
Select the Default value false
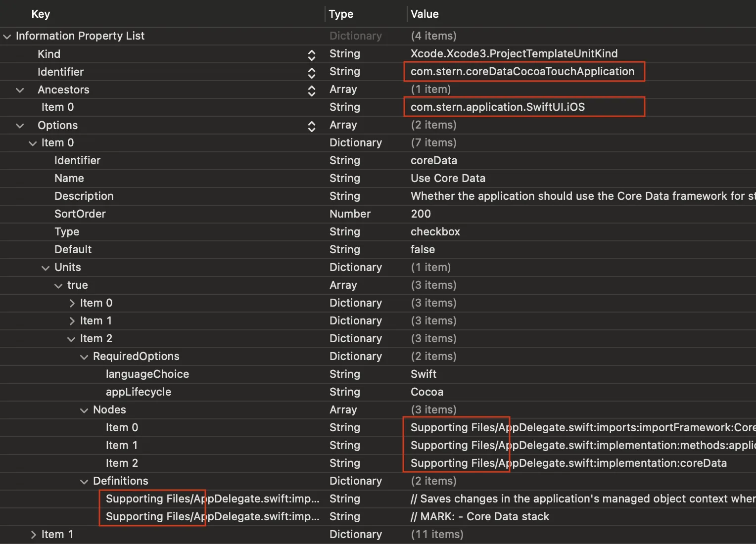point(423,249)
